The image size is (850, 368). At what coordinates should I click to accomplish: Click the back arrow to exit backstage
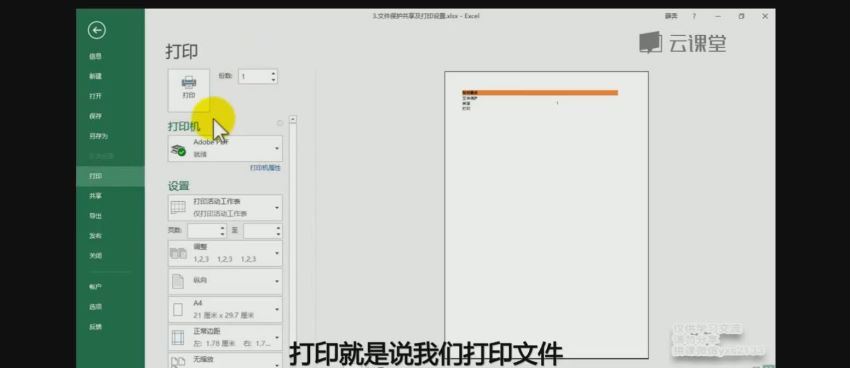[96, 30]
